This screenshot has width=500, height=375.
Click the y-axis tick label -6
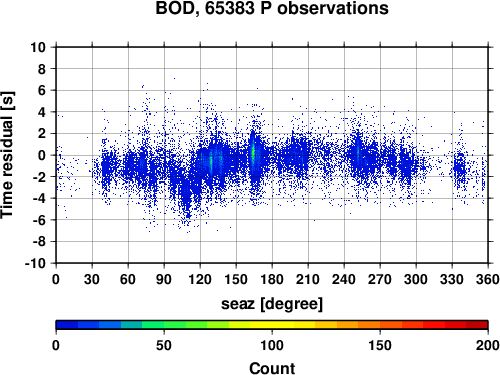[x=39, y=220]
